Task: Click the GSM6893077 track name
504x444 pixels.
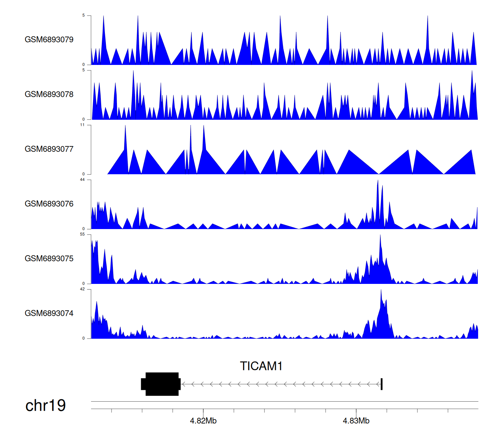Action: pos(49,149)
